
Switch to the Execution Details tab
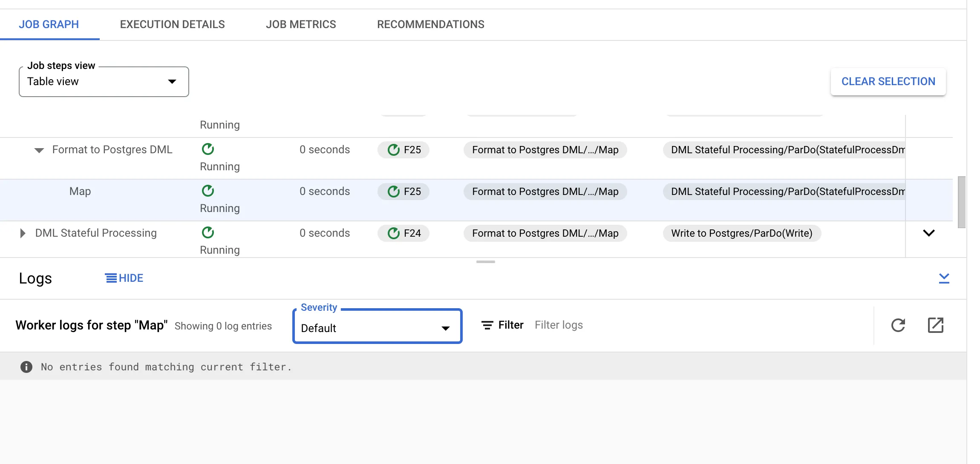[172, 24]
